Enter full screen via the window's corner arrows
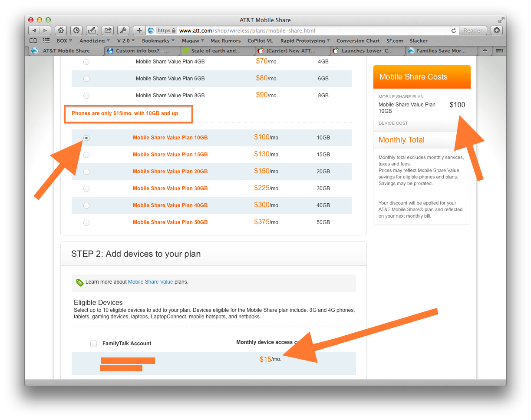531x420 pixels. pos(501,20)
